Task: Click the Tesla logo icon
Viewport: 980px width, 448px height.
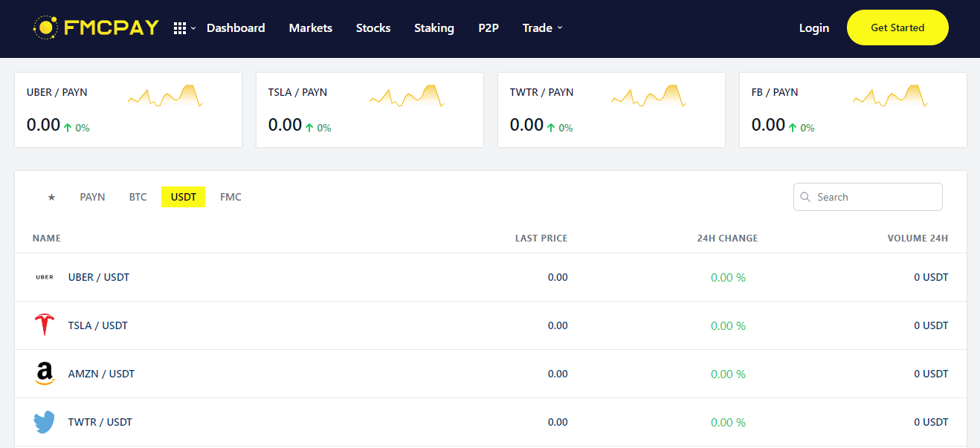Action: pyautogui.click(x=45, y=325)
